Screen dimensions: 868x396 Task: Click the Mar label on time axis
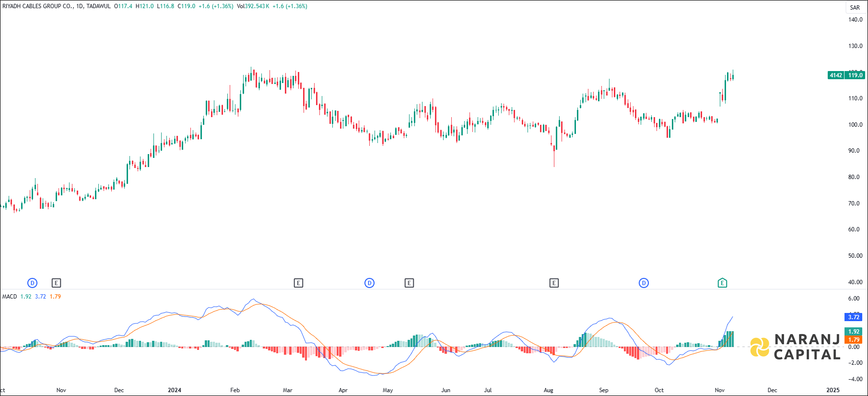coord(288,390)
